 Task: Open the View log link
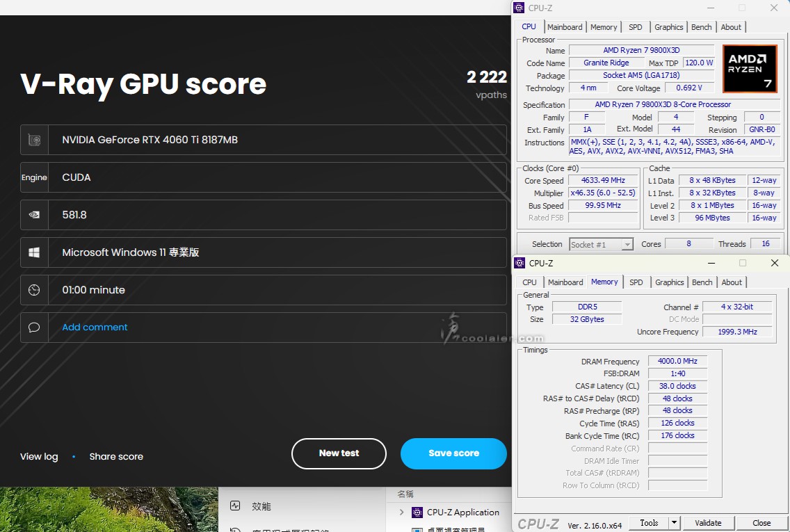39,457
